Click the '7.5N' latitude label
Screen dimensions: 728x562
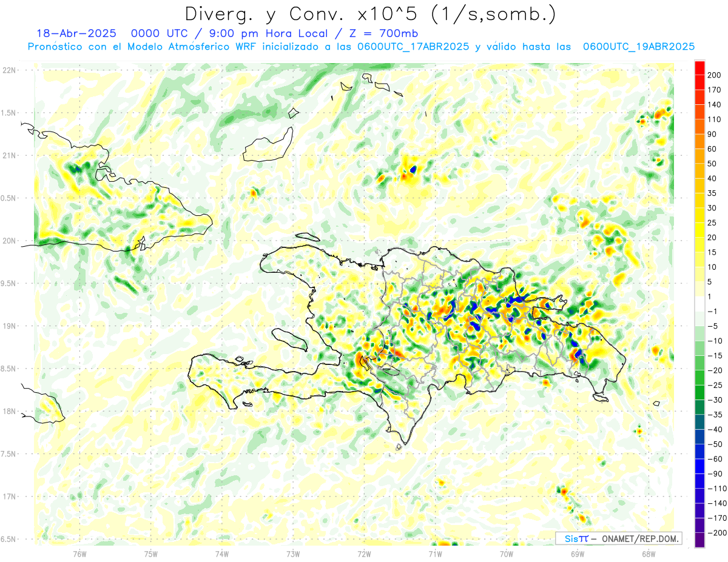pos(8,454)
